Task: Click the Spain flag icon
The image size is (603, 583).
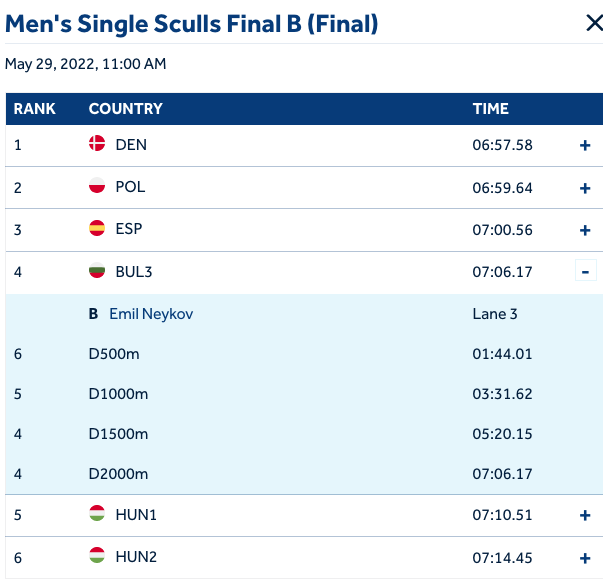Action: click(x=97, y=229)
